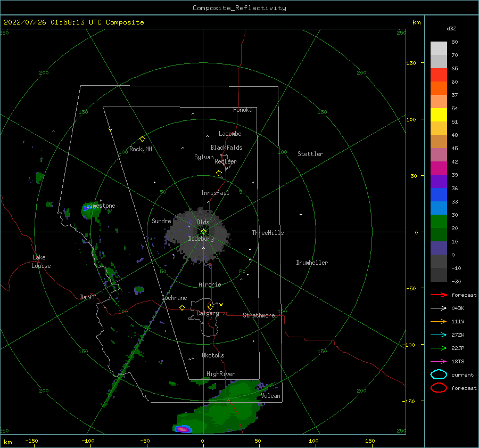
Task: Click the magenta 18TS arrow legend icon
Action: (x=439, y=362)
